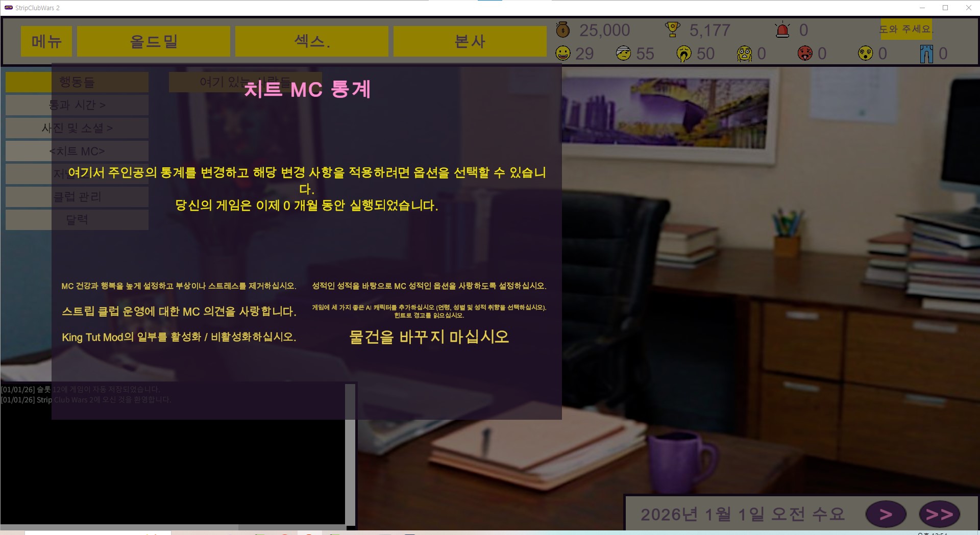Click the message log vertical scrollbar
Viewport: 980px width, 535px height.
coord(350,454)
